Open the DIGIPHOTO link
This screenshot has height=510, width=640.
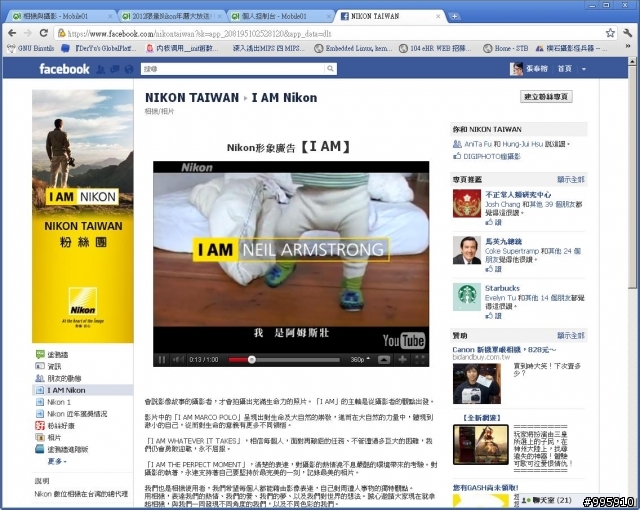click(492, 156)
